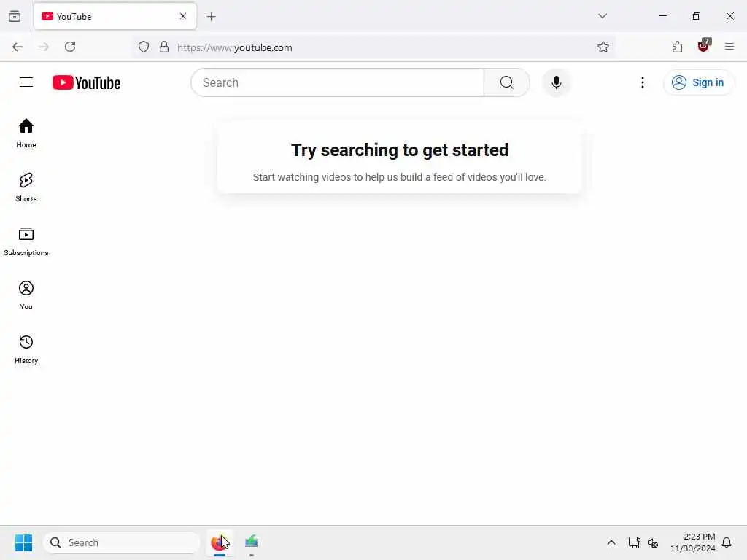747x560 pixels.
Task: Click the Sign in button
Action: [x=698, y=82]
